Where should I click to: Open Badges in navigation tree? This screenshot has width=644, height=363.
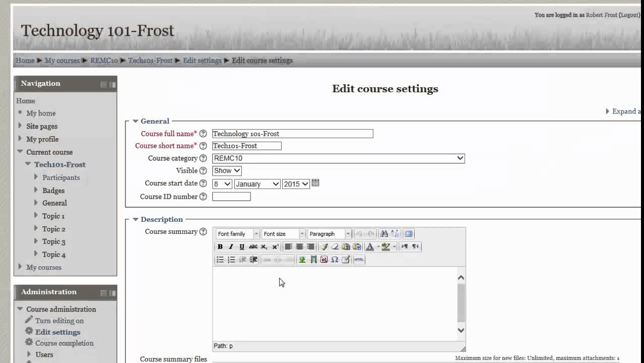[x=53, y=191]
